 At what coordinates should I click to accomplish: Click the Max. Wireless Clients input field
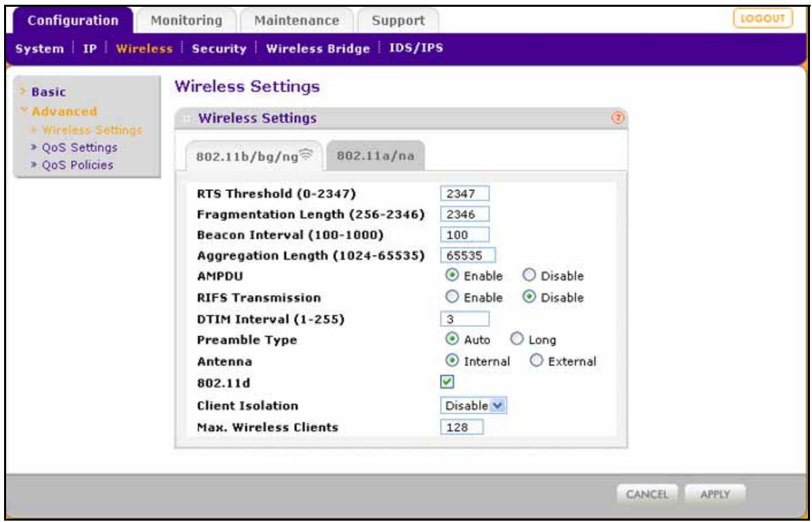coord(462,427)
